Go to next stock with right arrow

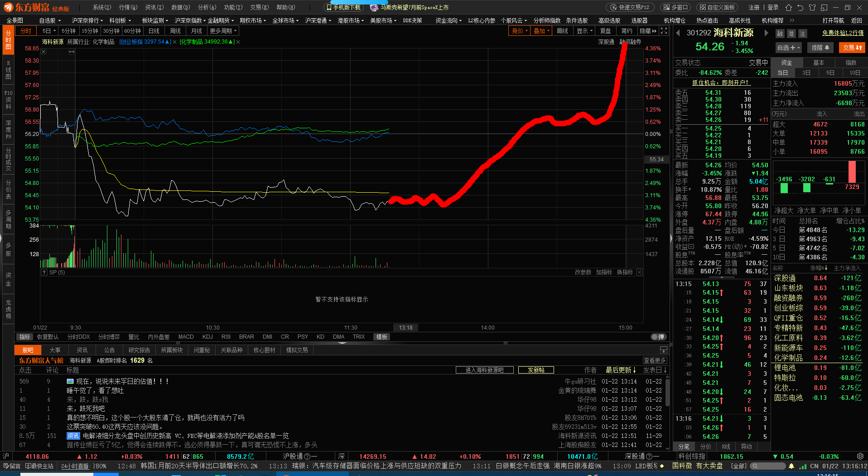tap(766, 33)
